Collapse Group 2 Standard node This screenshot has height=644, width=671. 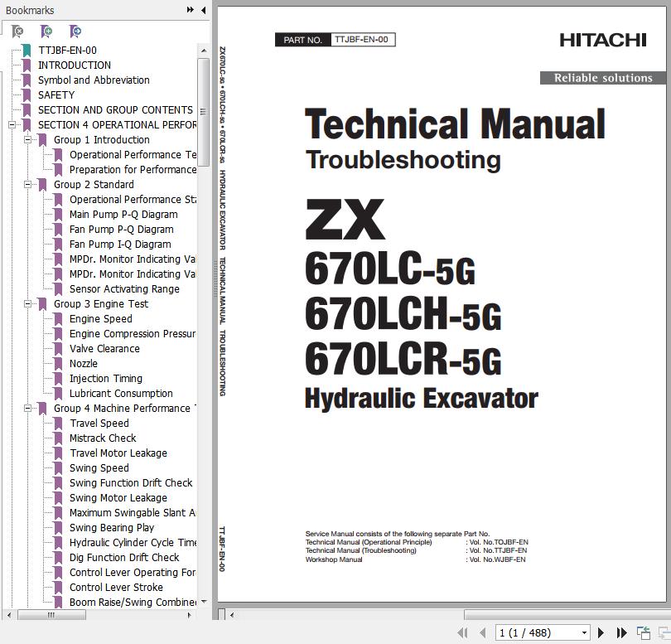pyautogui.click(x=28, y=185)
